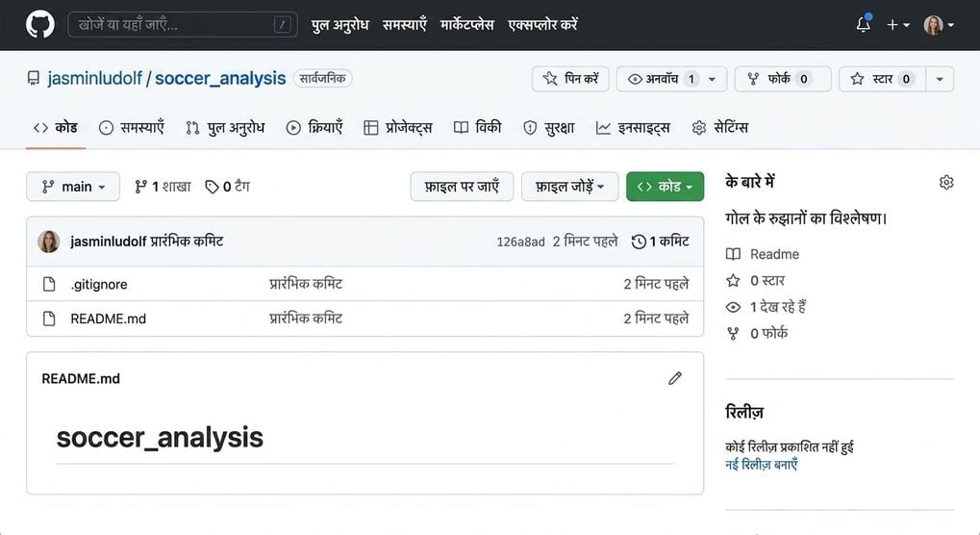Image resolution: width=980 pixels, height=535 pixels.
Task: Switch to the Actions tab
Action: tap(314, 128)
